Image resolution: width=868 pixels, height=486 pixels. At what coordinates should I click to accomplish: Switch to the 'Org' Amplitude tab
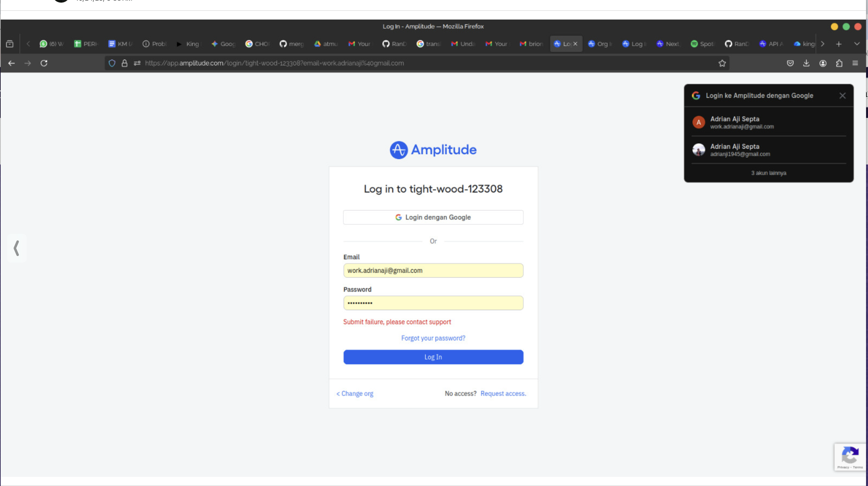click(x=600, y=44)
